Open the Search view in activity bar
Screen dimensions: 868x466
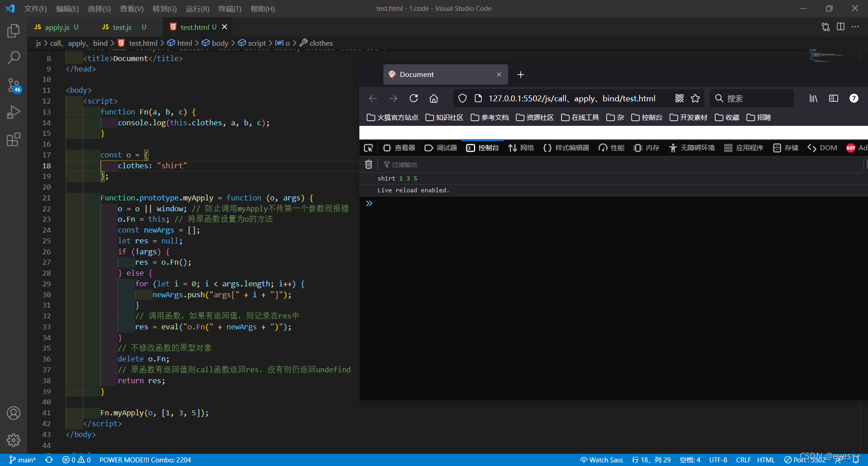click(14, 57)
